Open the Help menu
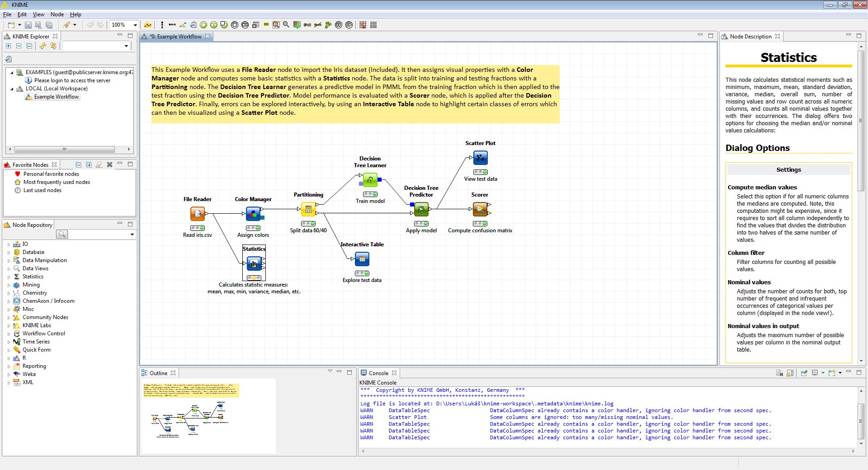This screenshot has height=470, width=868. point(75,14)
